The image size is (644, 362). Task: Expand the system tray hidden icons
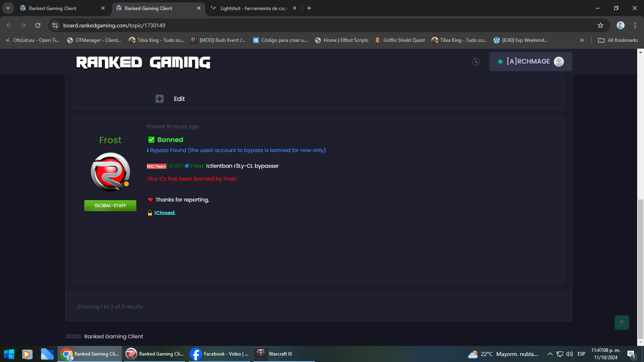tap(550, 354)
